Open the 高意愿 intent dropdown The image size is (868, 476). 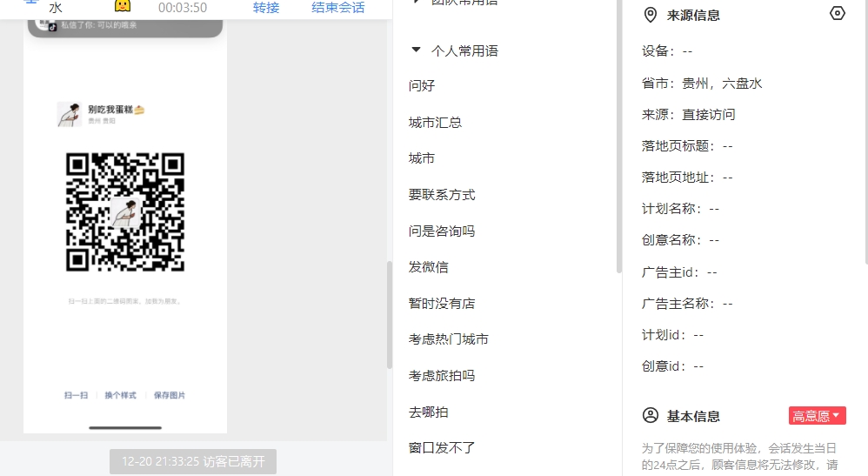(x=817, y=416)
